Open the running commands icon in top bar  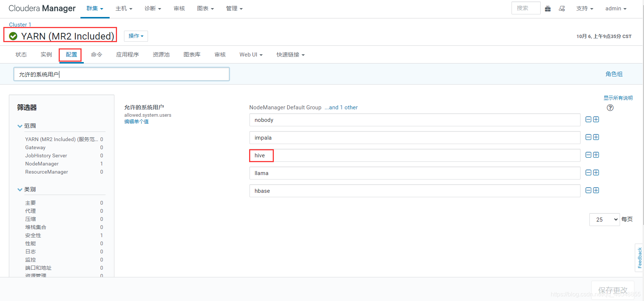coord(562,8)
